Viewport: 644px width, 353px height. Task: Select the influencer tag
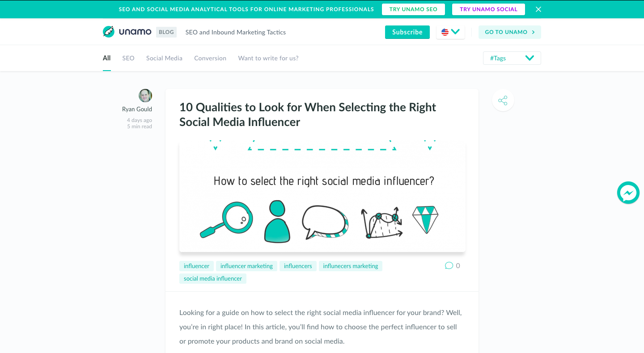pos(196,266)
